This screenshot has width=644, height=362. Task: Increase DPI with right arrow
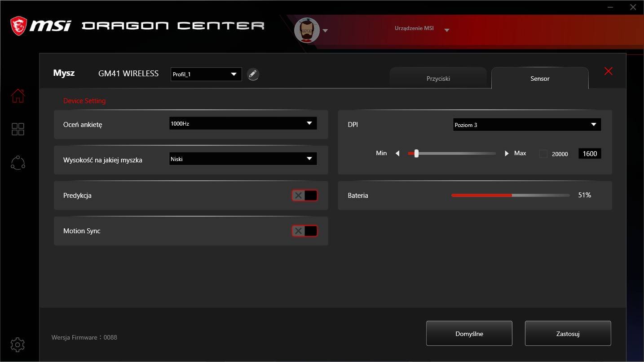tap(507, 153)
